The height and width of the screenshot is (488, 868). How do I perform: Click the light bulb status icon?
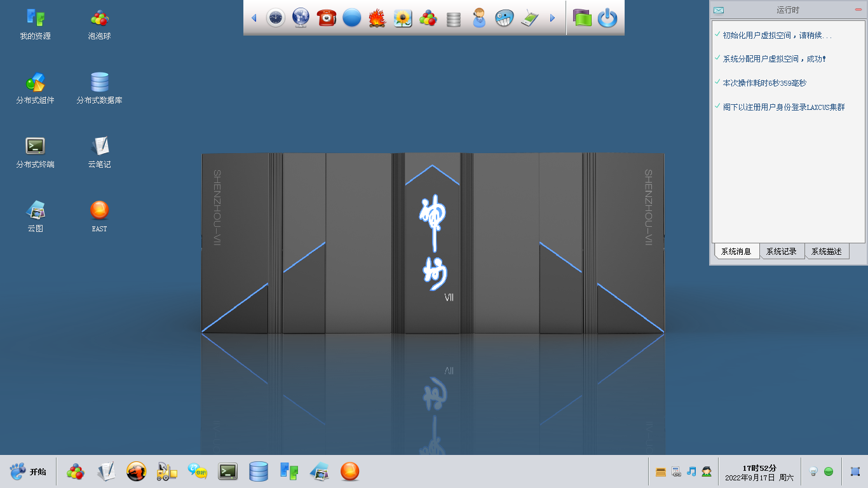[x=813, y=471]
